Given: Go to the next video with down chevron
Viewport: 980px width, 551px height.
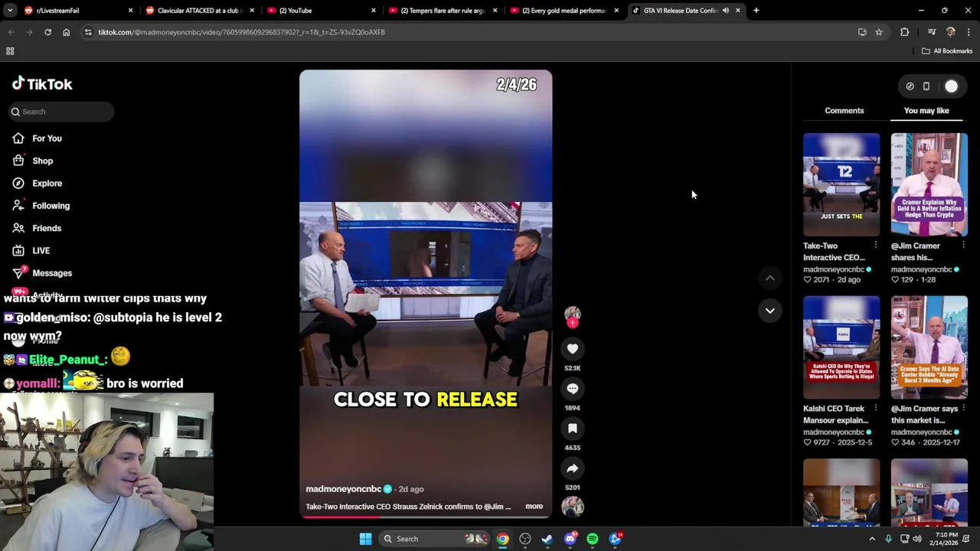Looking at the screenshot, I should click(x=770, y=311).
